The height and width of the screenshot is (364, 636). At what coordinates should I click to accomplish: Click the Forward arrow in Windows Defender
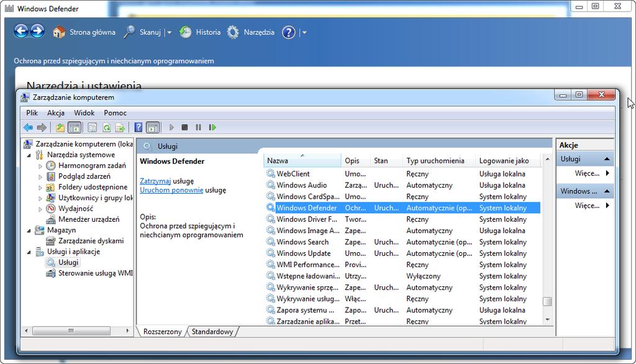point(37,31)
